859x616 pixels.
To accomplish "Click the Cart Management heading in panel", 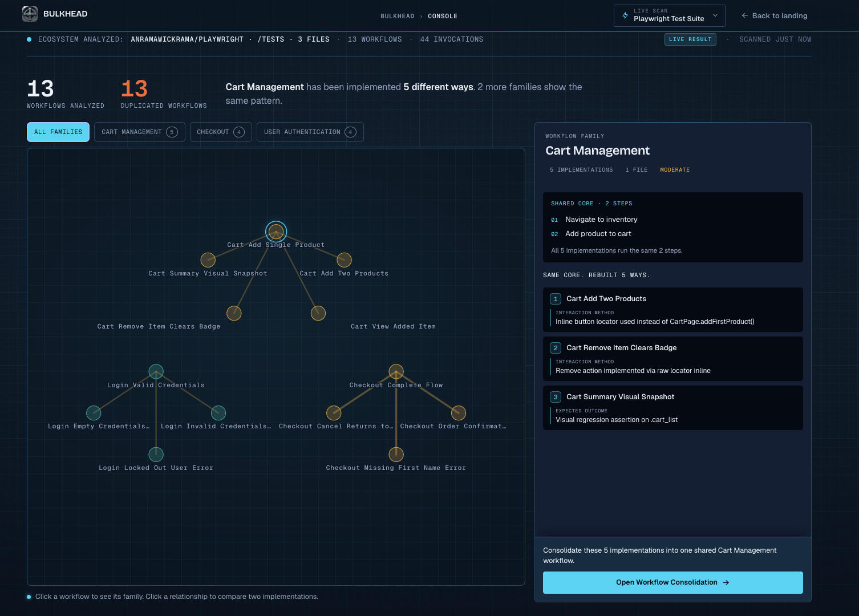I will [x=597, y=151].
